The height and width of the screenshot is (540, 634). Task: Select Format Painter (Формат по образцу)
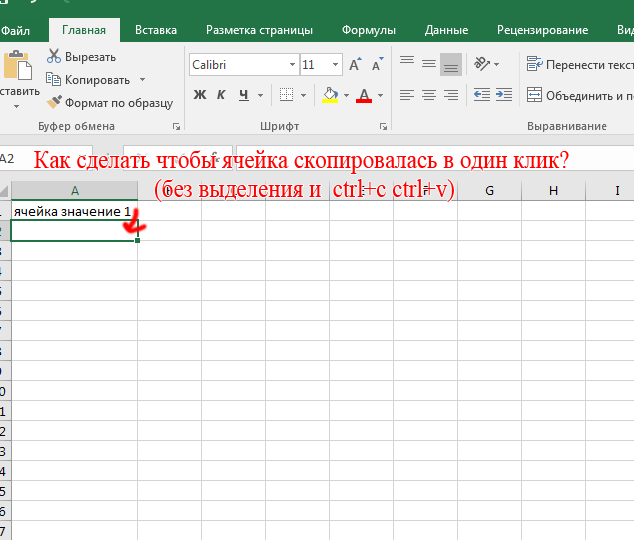110,103
